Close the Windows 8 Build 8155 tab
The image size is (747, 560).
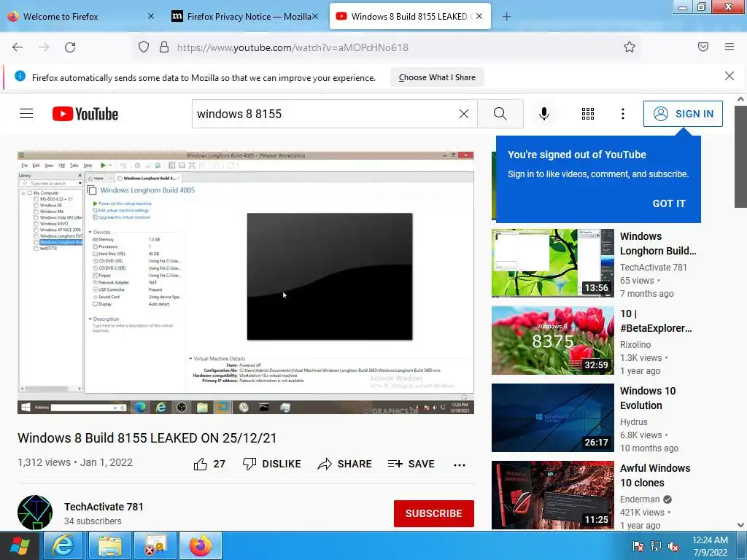pyautogui.click(x=479, y=16)
